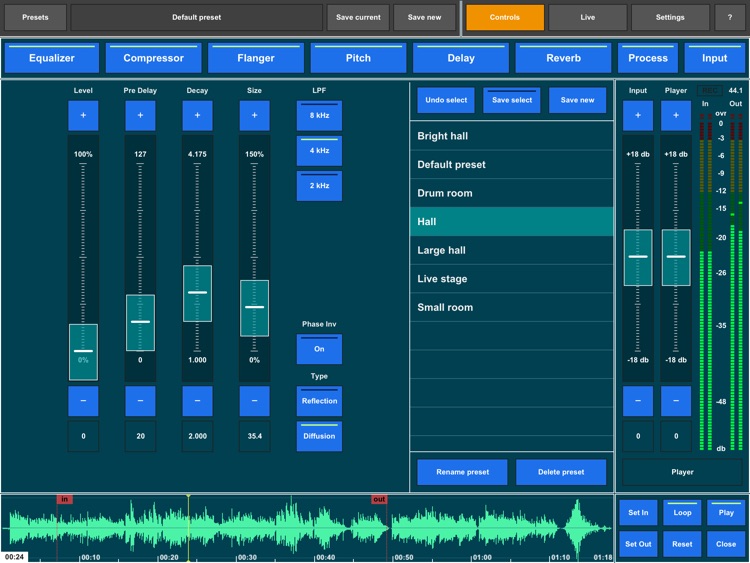
Task: Click Undo select
Action: click(x=446, y=100)
